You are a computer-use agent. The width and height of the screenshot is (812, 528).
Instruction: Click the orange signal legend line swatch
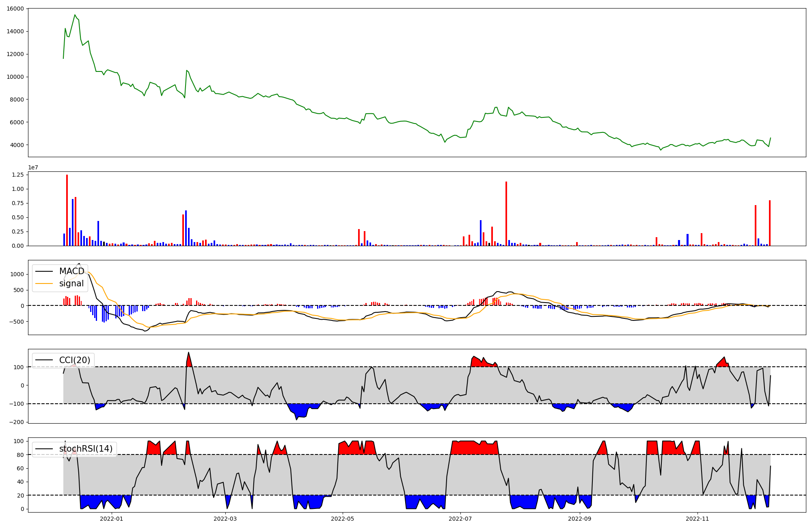point(44,283)
